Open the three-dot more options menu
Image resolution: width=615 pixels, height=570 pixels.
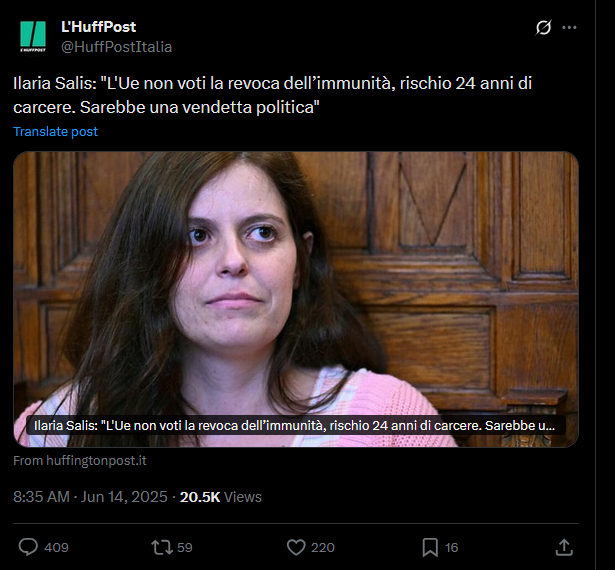point(569,27)
